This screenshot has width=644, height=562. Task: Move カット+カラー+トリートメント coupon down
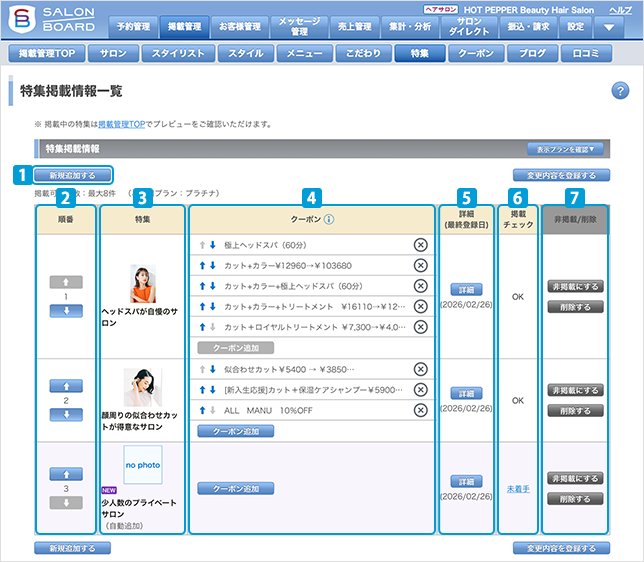click(x=213, y=306)
